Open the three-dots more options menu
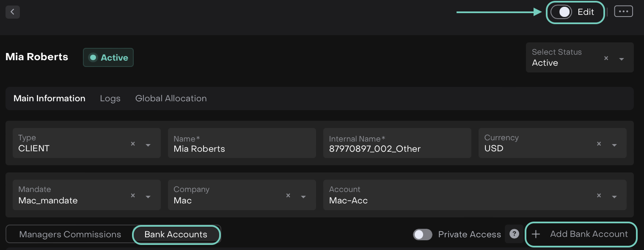The height and width of the screenshot is (250, 644). click(x=623, y=12)
